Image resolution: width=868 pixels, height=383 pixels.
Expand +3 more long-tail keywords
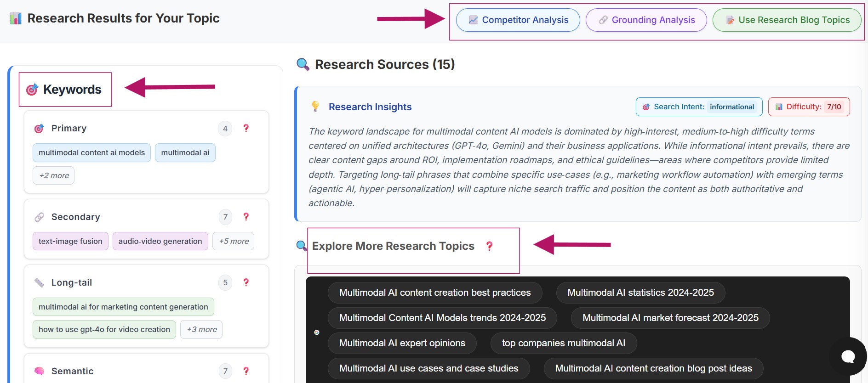202,329
